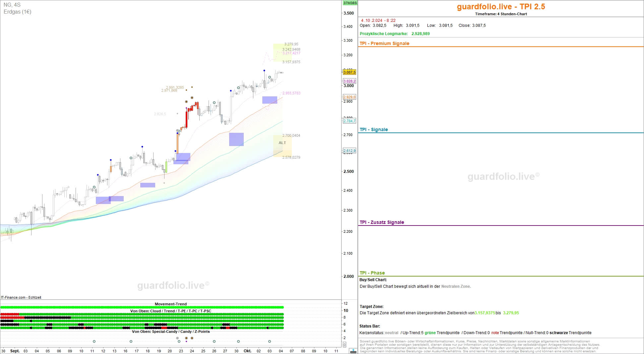Click the 2.991,3285 signal label

tap(175, 87)
